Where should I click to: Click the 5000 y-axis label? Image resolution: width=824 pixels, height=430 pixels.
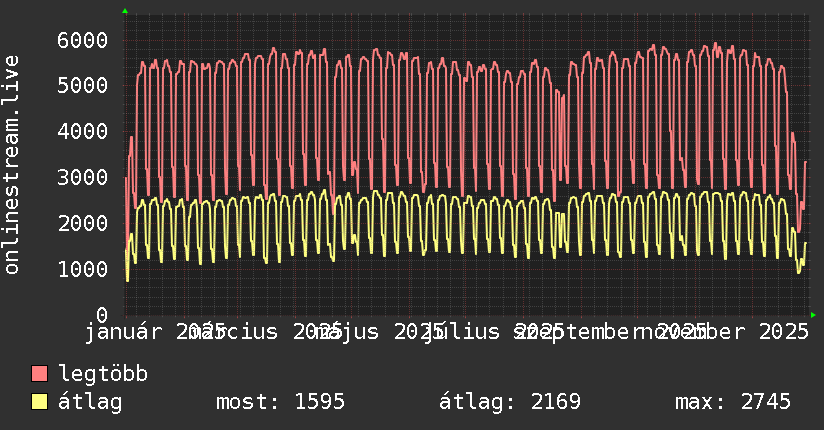83,86
